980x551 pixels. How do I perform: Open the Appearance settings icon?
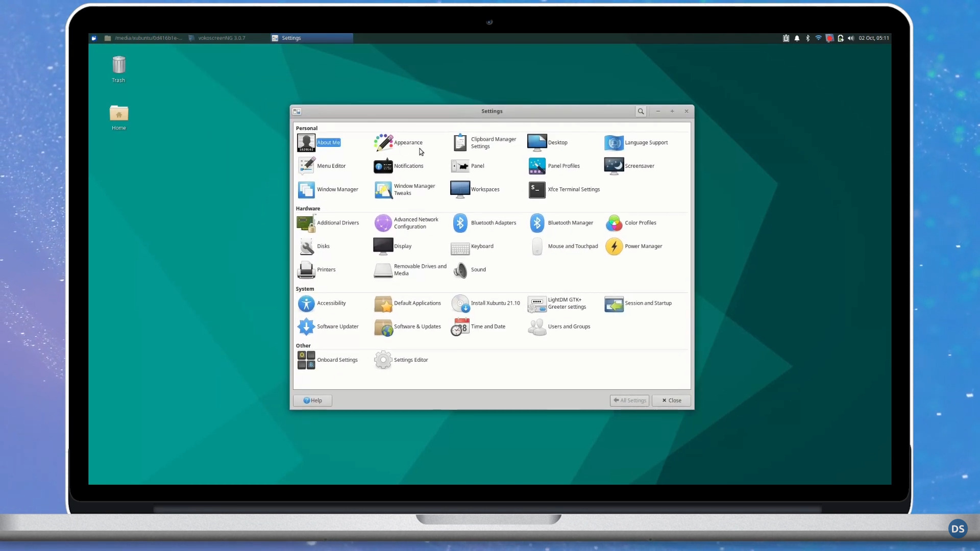[x=383, y=143]
